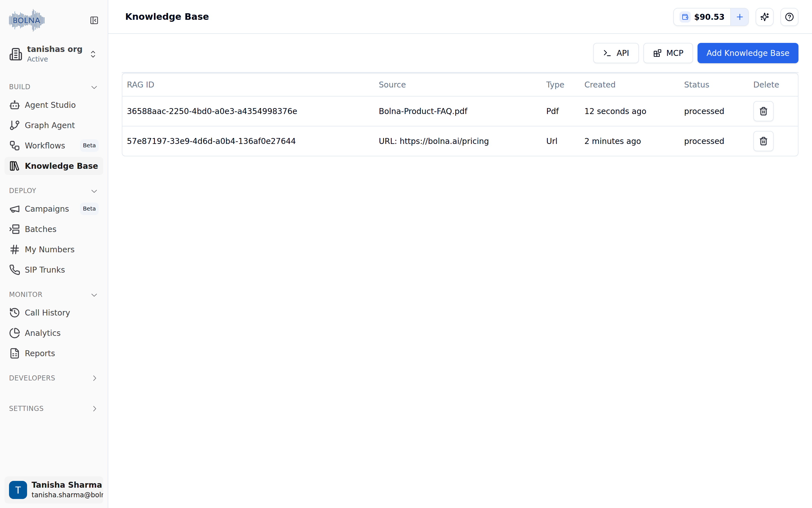Delete the Bolna-Product-FAQ.pdf row
This screenshot has width=812, height=508.
point(763,111)
